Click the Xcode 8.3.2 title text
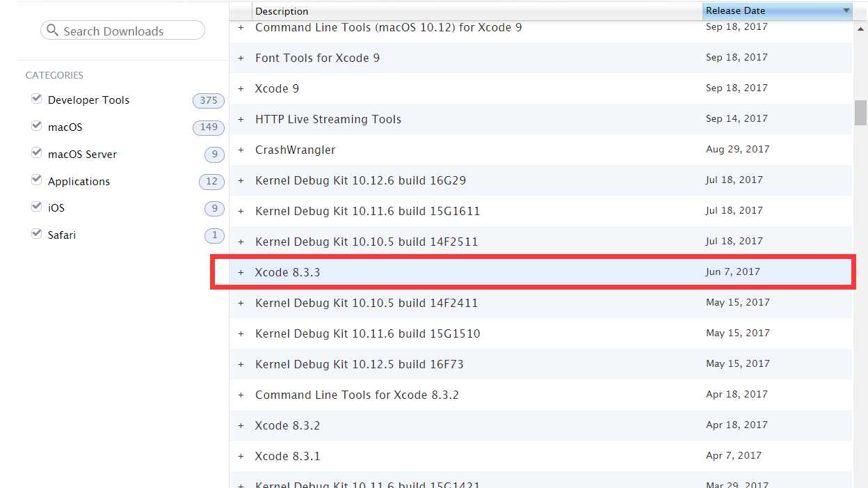This screenshot has width=868, height=488. [x=287, y=425]
